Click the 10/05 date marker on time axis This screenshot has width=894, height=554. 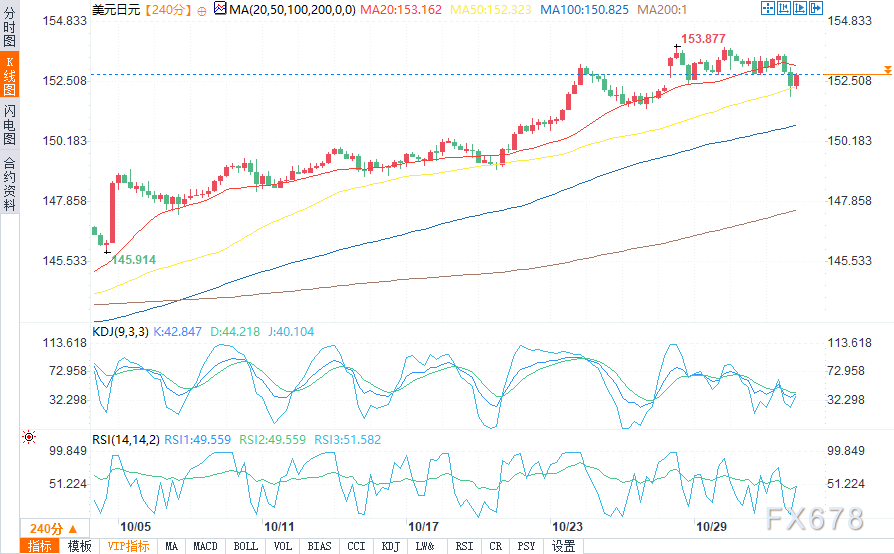click(x=135, y=527)
